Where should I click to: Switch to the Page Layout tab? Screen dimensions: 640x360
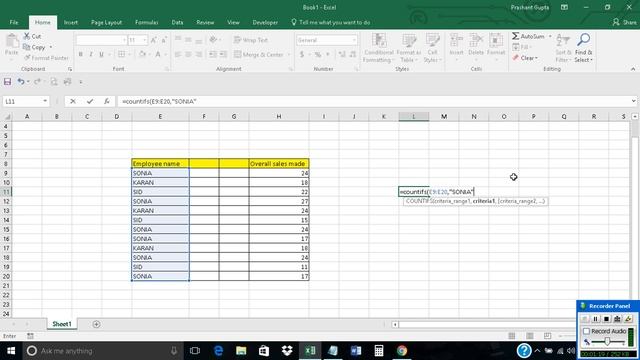(x=106, y=22)
